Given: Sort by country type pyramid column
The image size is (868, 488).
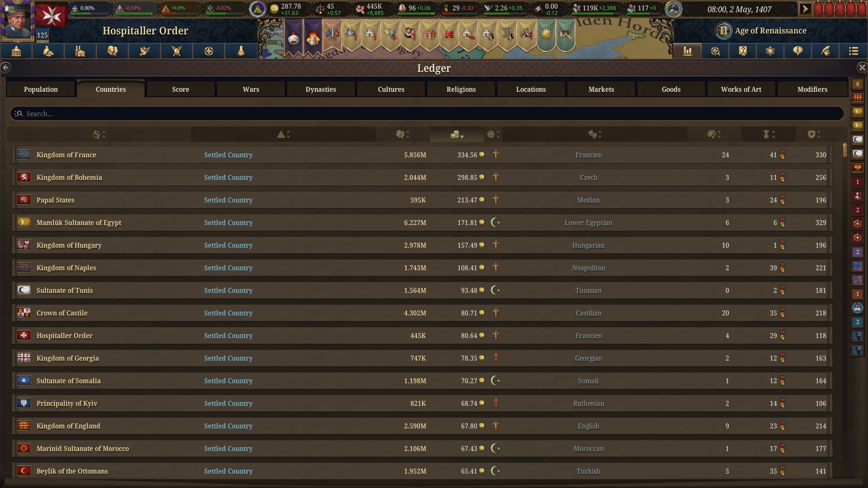Looking at the screenshot, I should [x=283, y=134].
